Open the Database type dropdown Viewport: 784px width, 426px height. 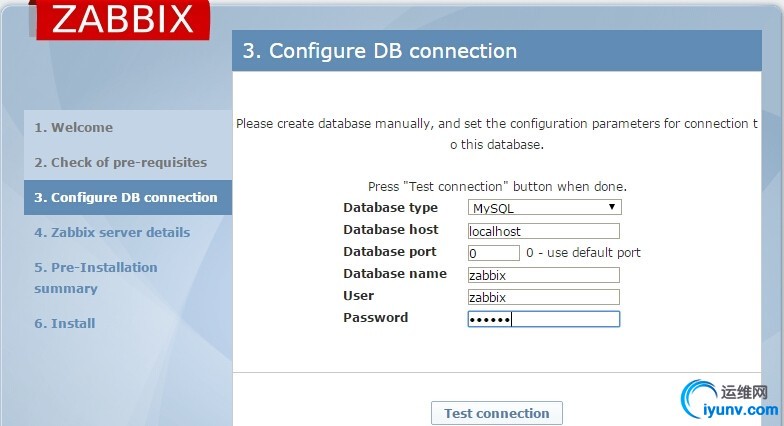(544, 208)
